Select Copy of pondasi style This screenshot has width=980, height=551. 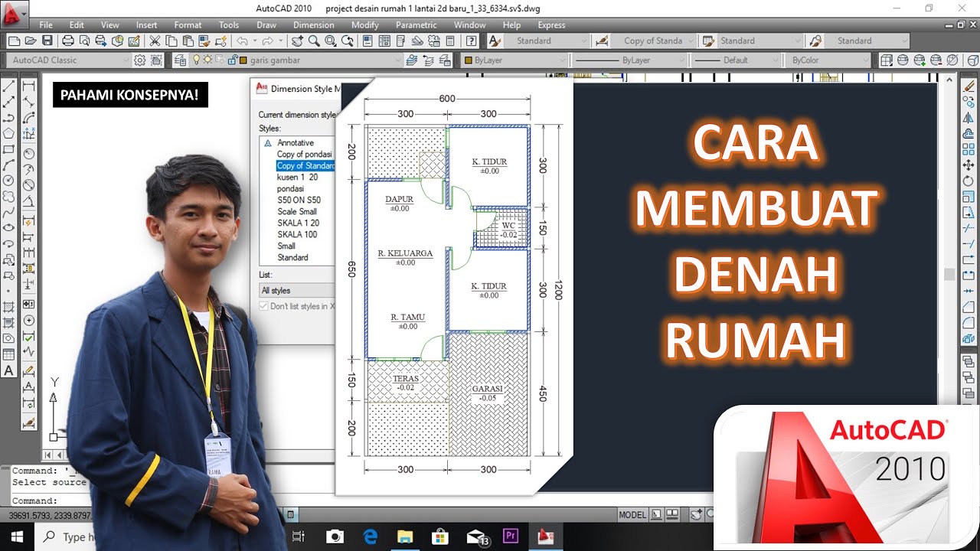[305, 154]
